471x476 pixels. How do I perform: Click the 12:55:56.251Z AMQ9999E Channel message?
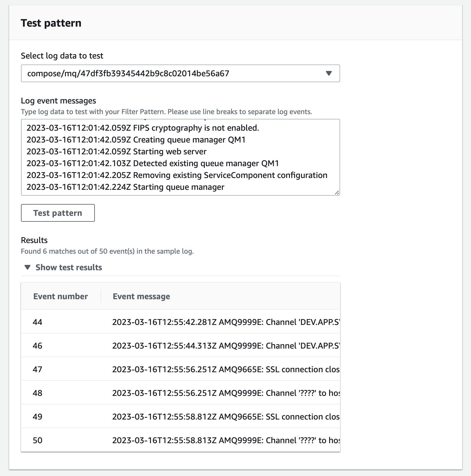point(226,393)
